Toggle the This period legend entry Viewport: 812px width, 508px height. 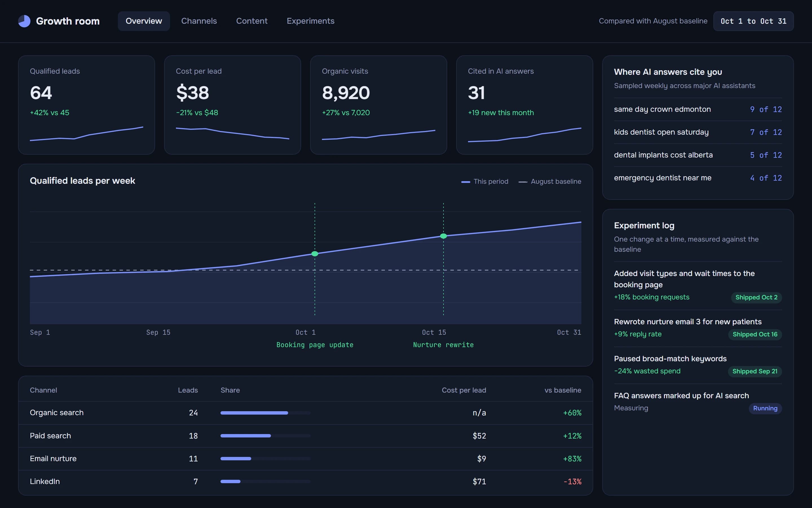coord(484,181)
